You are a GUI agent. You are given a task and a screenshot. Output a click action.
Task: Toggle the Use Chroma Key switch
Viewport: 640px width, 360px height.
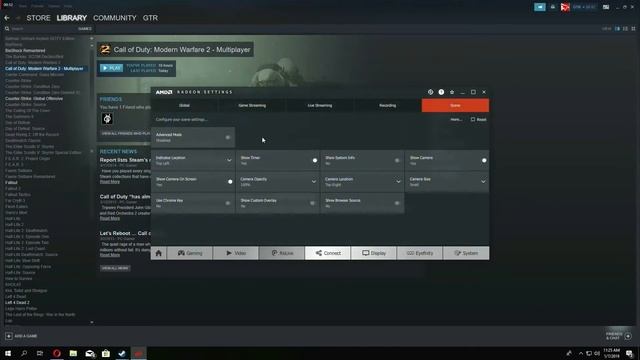(x=228, y=203)
